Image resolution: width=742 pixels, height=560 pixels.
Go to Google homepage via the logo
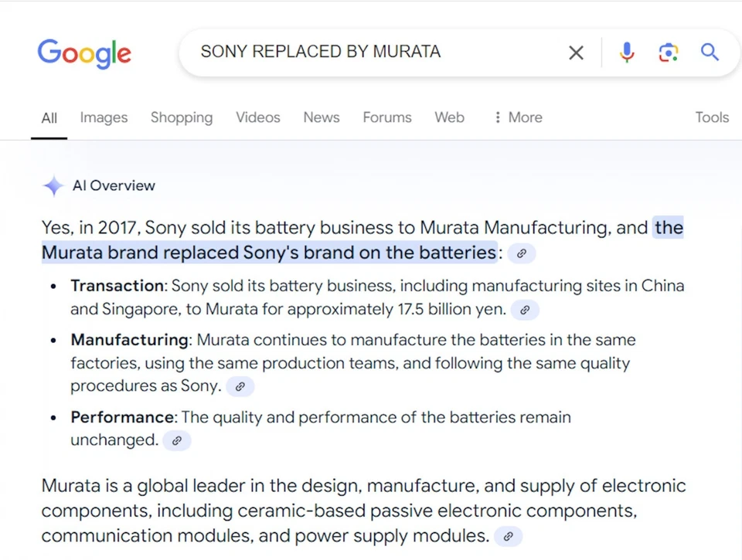[84, 53]
